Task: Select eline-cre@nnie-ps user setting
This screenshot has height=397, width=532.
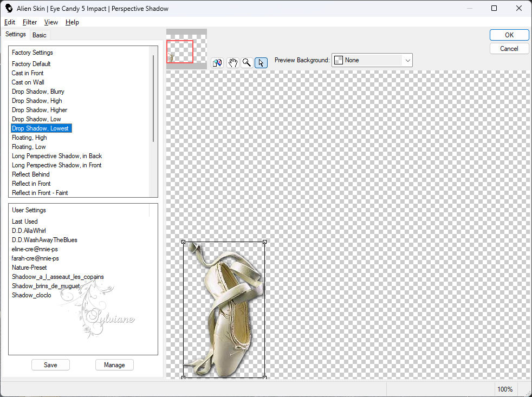Action: (x=35, y=249)
